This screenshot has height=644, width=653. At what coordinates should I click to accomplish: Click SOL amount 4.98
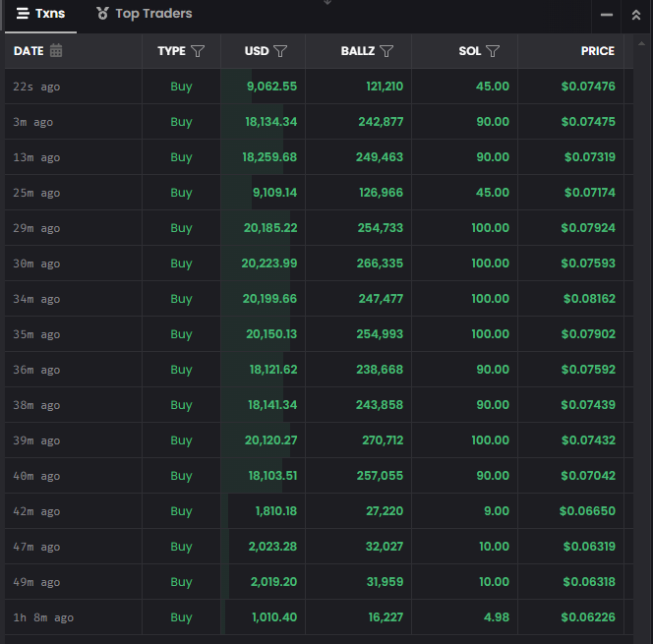(497, 616)
